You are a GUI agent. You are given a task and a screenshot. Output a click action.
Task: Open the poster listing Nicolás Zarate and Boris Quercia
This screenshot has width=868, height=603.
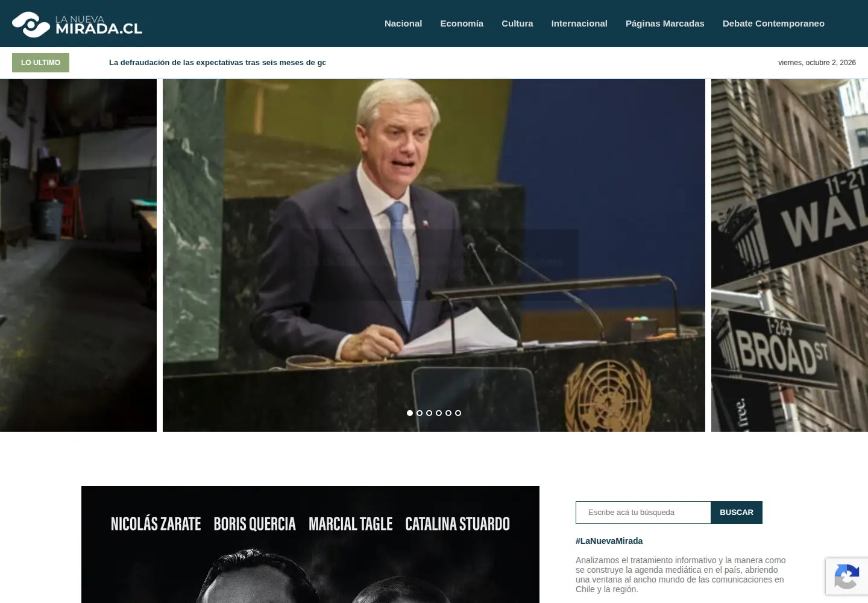pos(310,545)
